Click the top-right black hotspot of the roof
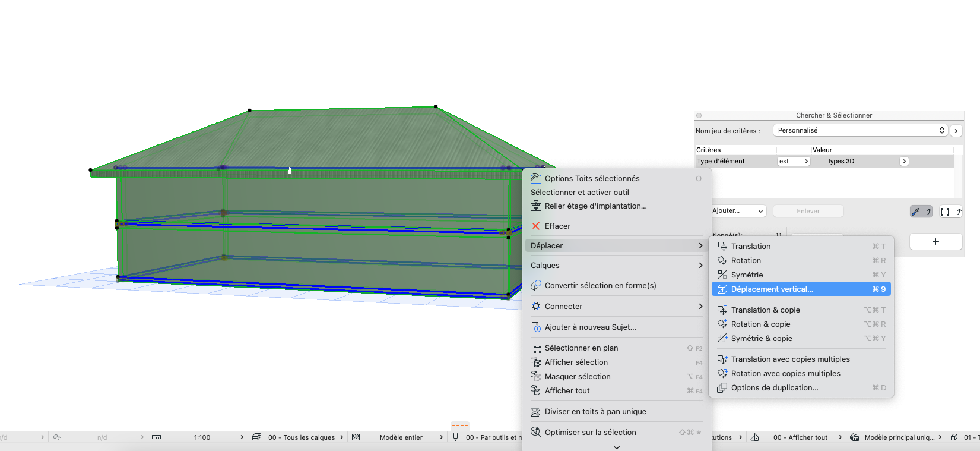The image size is (980, 451). (x=436, y=106)
